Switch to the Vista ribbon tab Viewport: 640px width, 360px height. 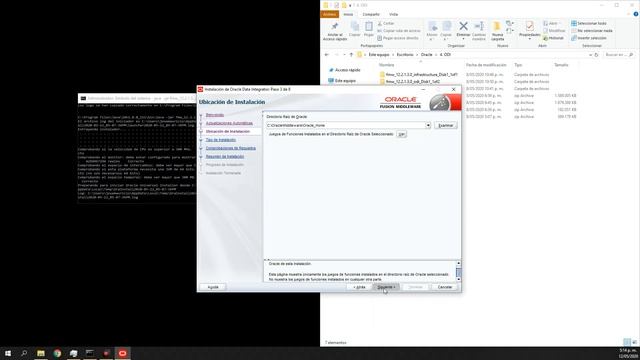click(x=393, y=14)
